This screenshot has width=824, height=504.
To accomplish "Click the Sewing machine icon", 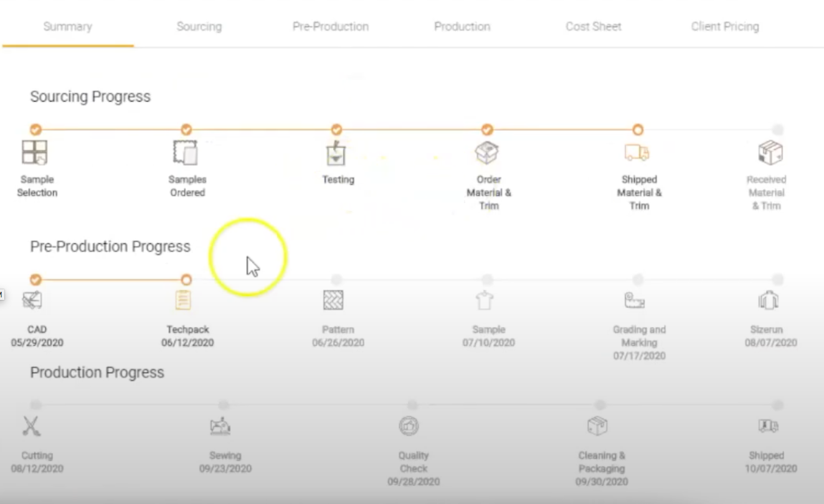I will click(x=220, y=426).
